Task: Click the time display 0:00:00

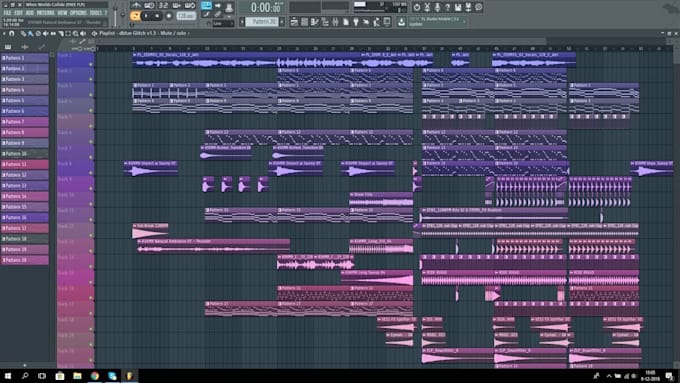Action: (x=266, y=7)
